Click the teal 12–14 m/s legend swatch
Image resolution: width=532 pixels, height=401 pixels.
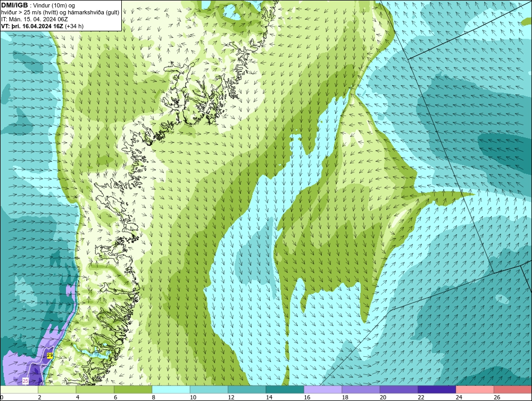point(247,389)
